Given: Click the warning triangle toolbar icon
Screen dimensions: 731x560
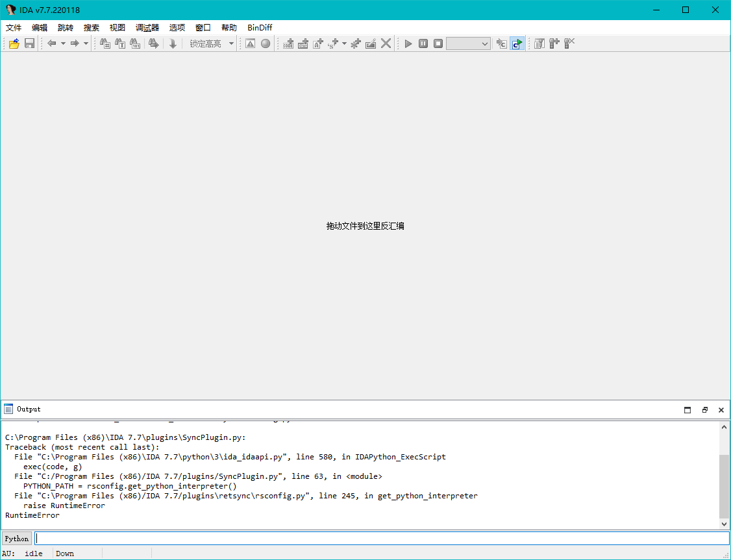Looking at the screenshot, I should click(251, 43).
